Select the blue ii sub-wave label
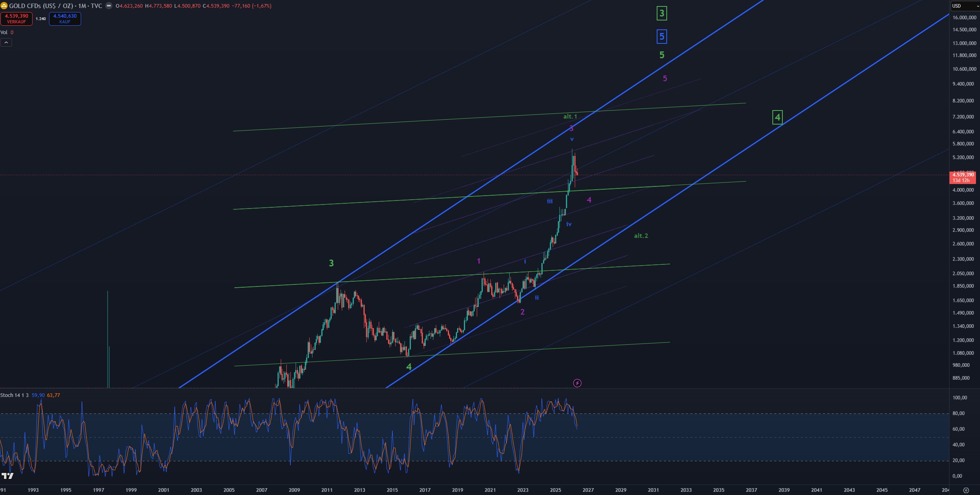The image size is (980, 495). point(537,298)
